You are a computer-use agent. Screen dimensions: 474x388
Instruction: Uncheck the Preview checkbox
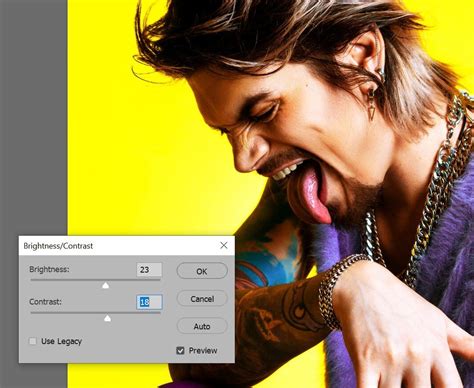point(180,351)
